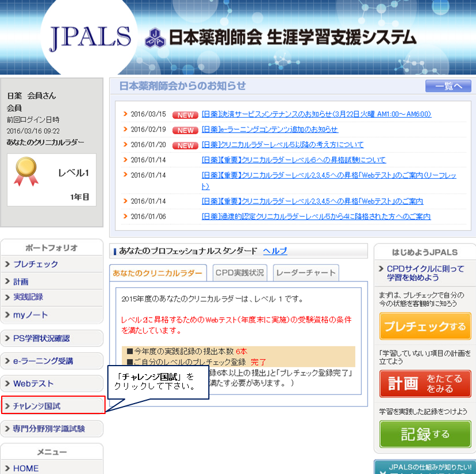Switch to the CPD実践状況 tab
Viewport: 476px width, 474px height.
pyautogui.click(x=239, y=273)
